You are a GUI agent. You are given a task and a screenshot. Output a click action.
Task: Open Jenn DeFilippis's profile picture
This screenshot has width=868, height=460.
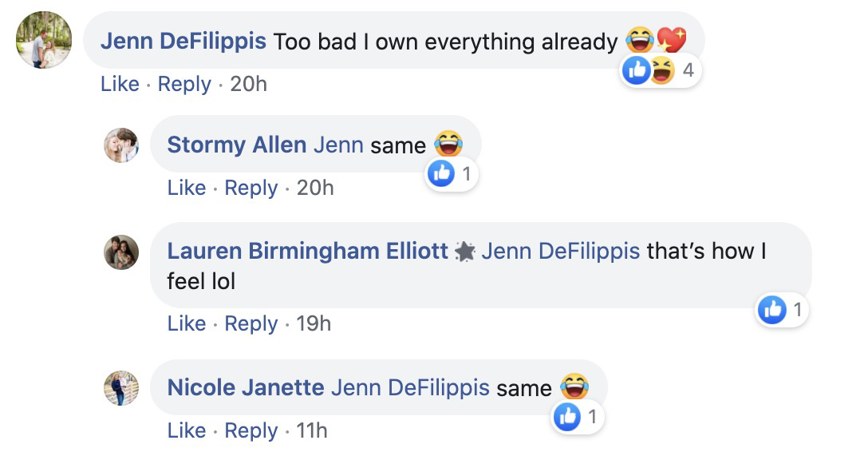44,40
